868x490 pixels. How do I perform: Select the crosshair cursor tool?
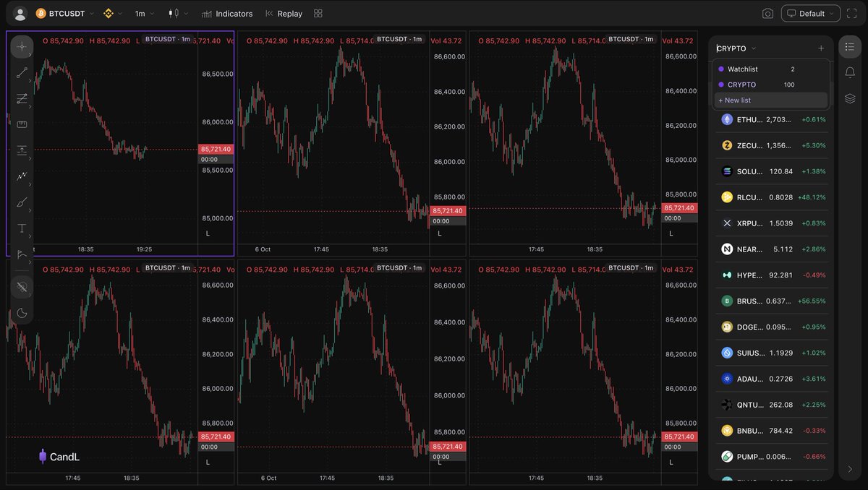[x=22, y=47]
